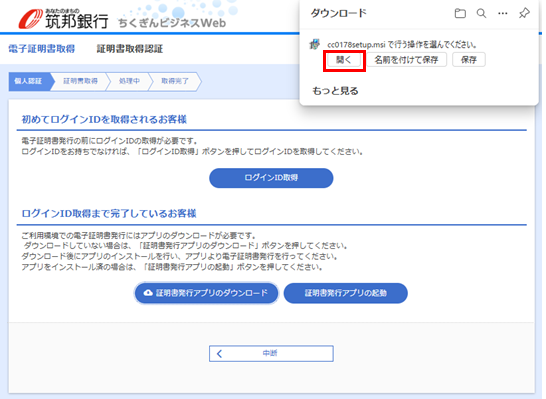Open the more options ellipsis in downloads
This screenshot has height=399, width=546.
pyautogui.click(x=502, y=14)
